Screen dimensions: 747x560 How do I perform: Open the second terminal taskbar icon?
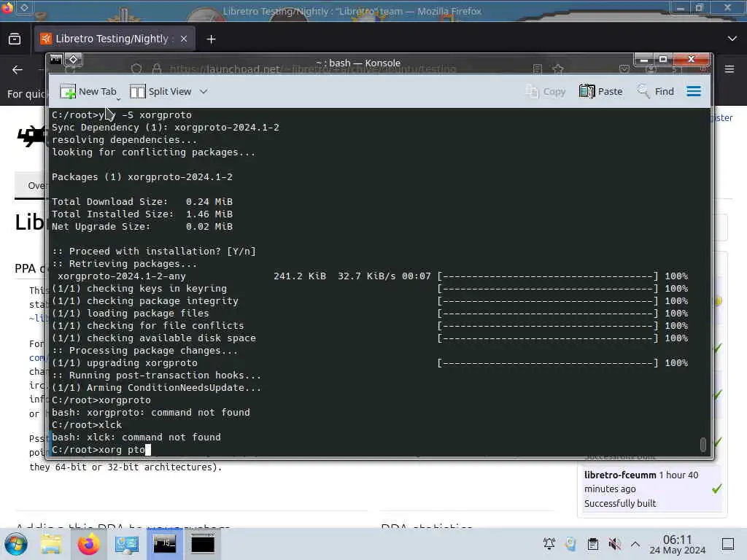203,544
